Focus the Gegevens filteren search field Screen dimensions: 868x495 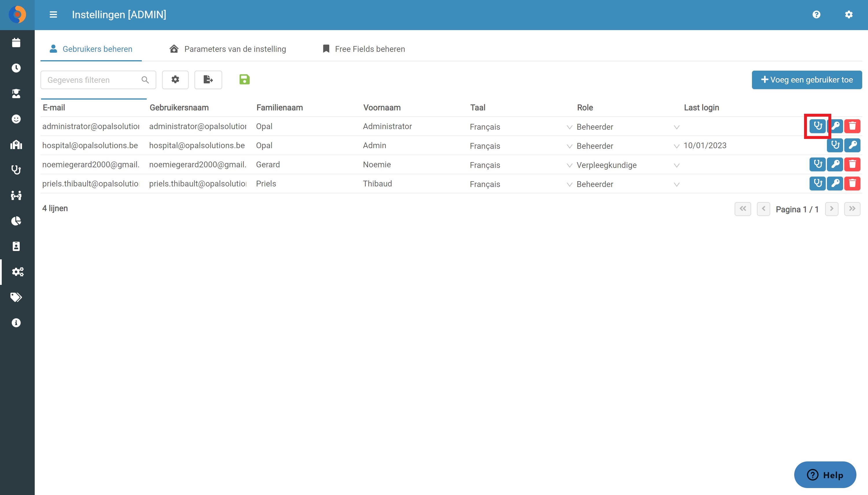point(98,80)
